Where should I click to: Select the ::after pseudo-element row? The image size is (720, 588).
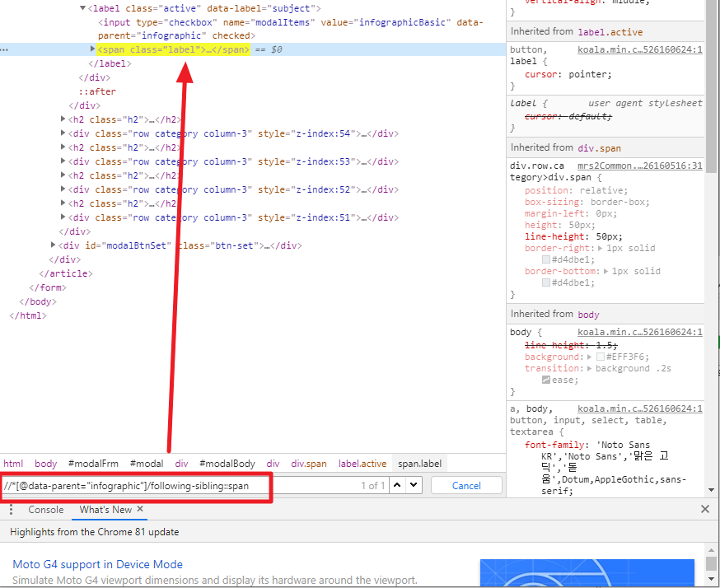(97, 91)
